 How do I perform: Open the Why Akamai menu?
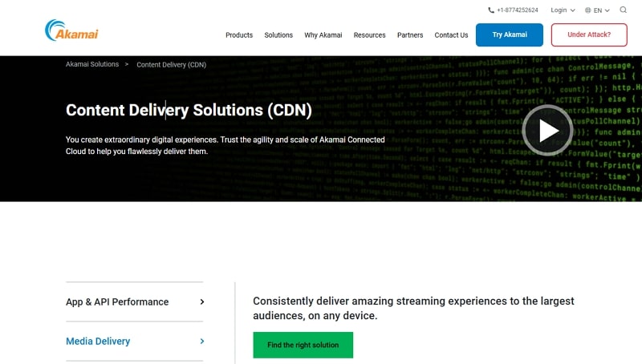click(x=323, y=35)
